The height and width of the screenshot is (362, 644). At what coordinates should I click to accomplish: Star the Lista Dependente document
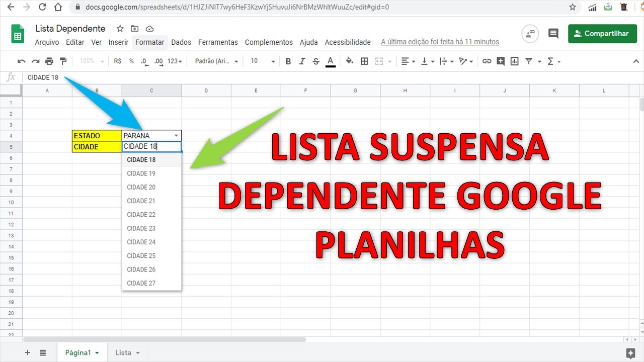[120, 29]
